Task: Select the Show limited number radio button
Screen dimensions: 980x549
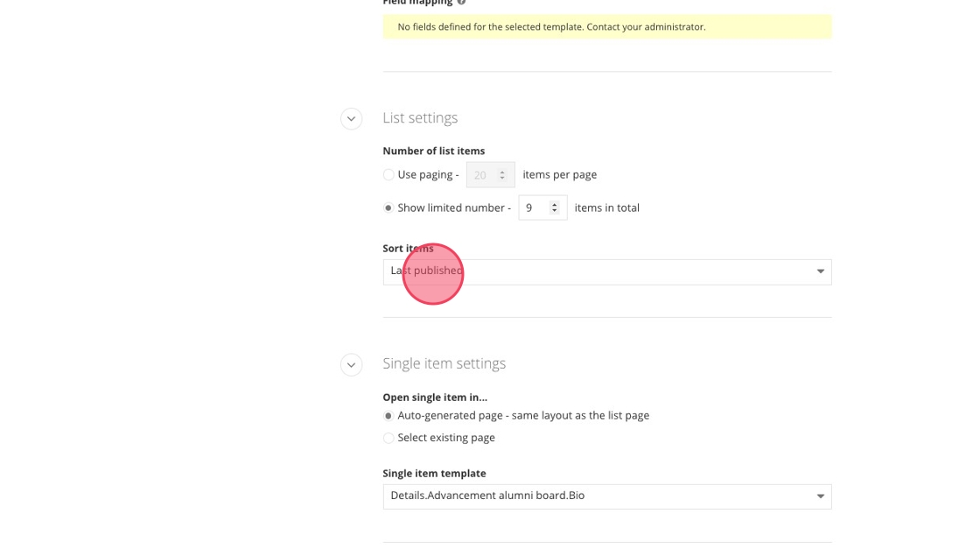Action: pyautogui.click(x=388, y=208)
